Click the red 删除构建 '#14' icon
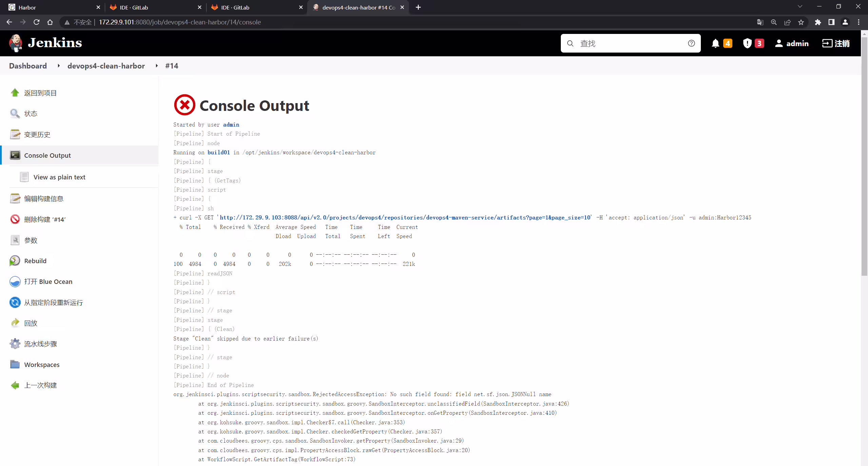Screen dimensions: 868x466 (x=15, y=219)
